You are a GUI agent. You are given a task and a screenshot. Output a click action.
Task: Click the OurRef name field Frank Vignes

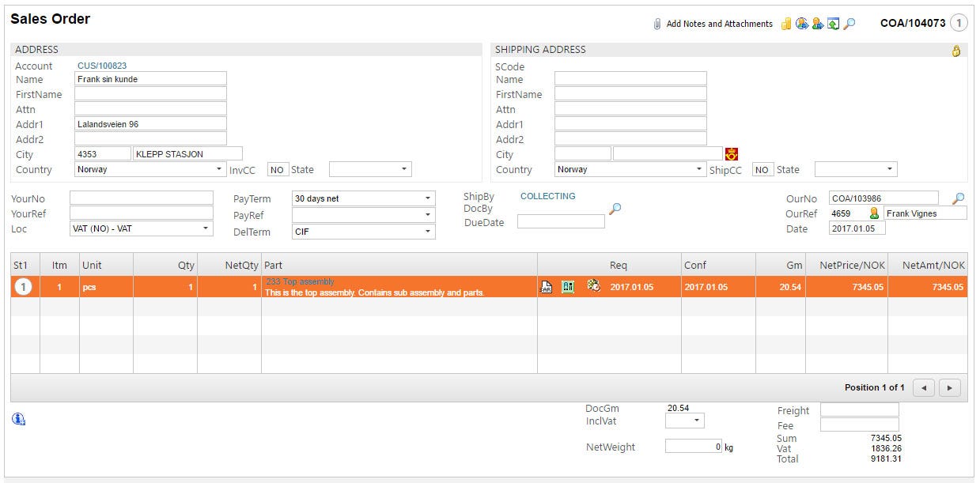point(925,213)
